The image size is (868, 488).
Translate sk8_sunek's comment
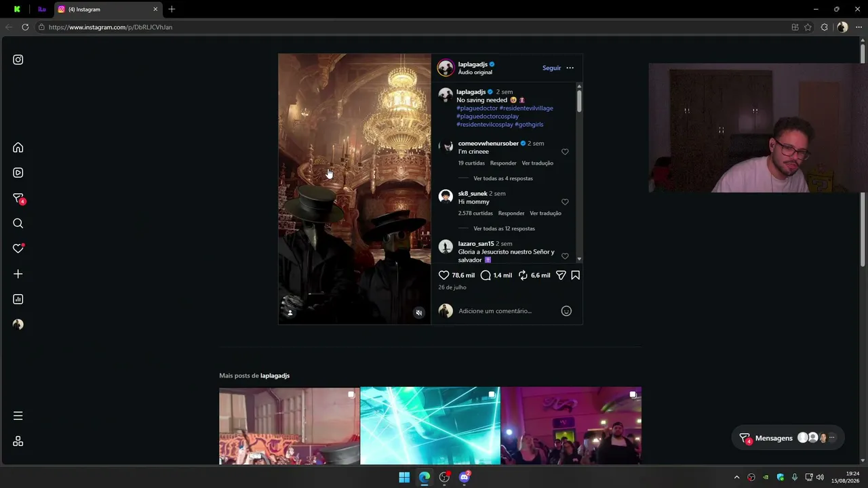coord(546,213)
